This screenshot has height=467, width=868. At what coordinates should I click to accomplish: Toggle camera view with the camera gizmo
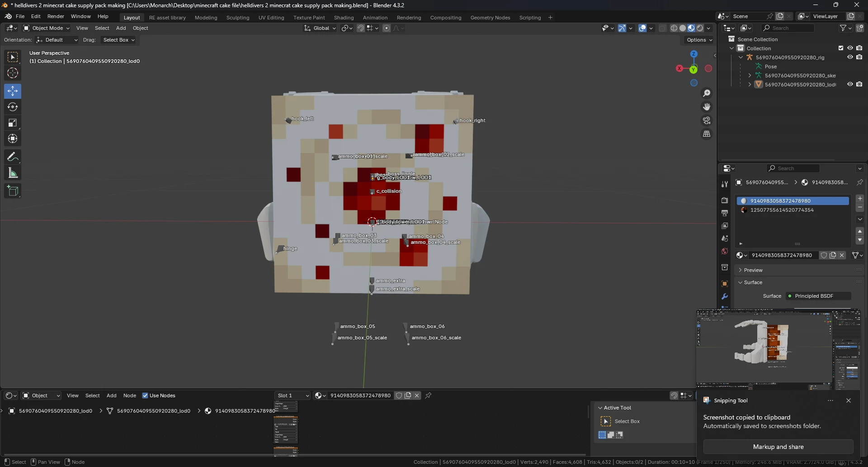coord(707,120)
